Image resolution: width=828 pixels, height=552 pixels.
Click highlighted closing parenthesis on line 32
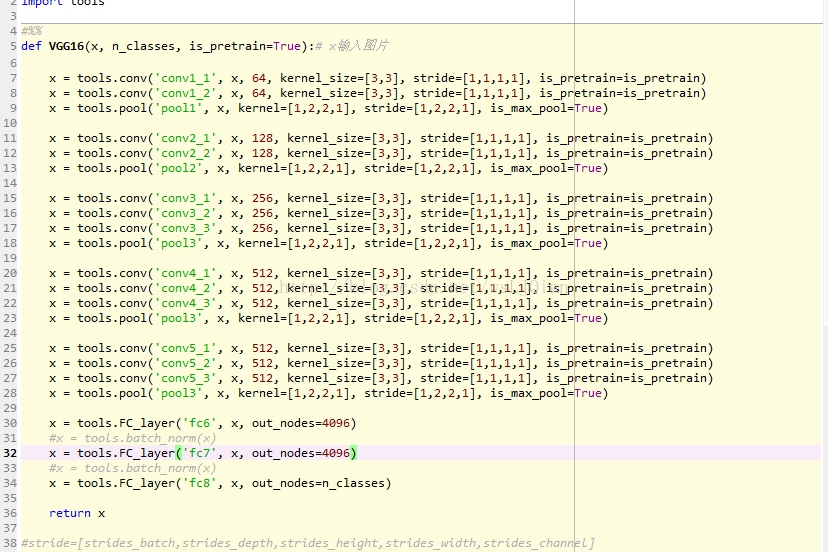point(353,453)
